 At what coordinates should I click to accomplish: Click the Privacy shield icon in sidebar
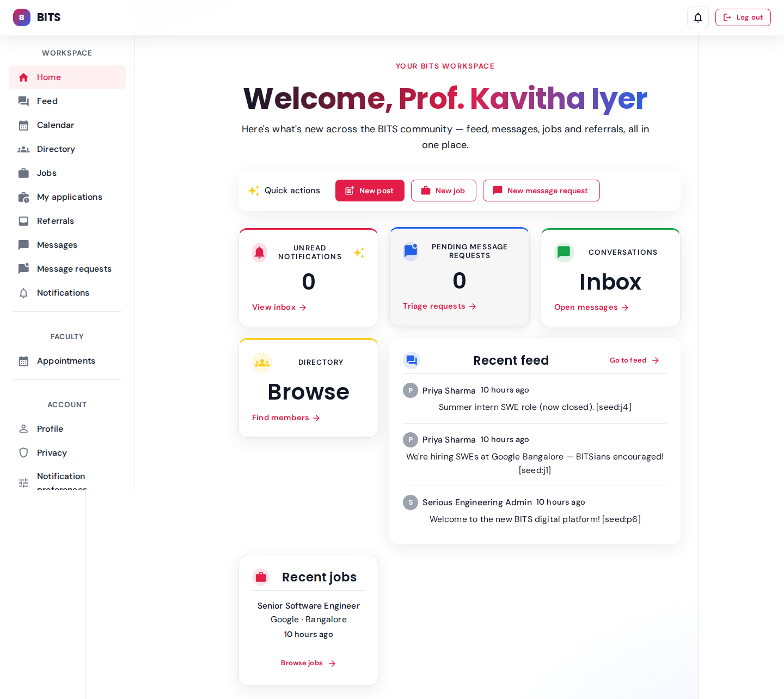(x=23, y=453)
